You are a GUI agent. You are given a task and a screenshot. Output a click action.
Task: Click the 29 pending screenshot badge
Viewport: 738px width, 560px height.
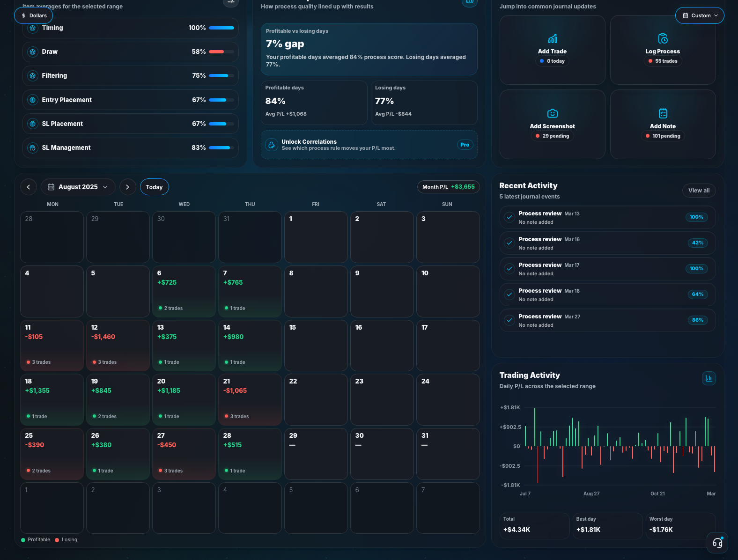point(553,136)
